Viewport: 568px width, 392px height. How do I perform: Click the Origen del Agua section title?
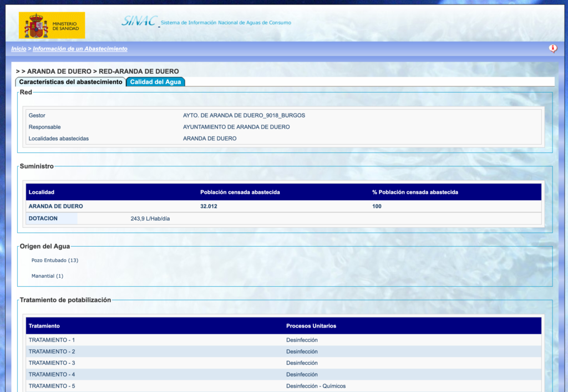44,246
